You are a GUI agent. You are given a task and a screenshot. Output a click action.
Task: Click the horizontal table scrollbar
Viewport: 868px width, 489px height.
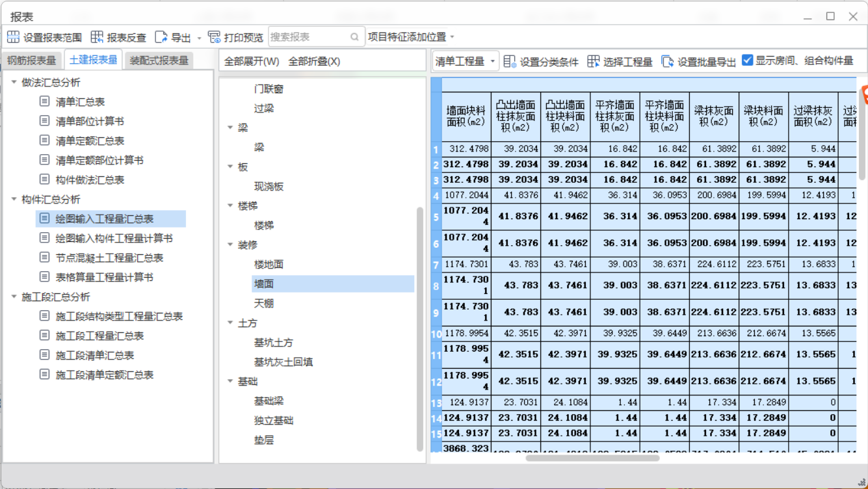[x=592, y=458]
